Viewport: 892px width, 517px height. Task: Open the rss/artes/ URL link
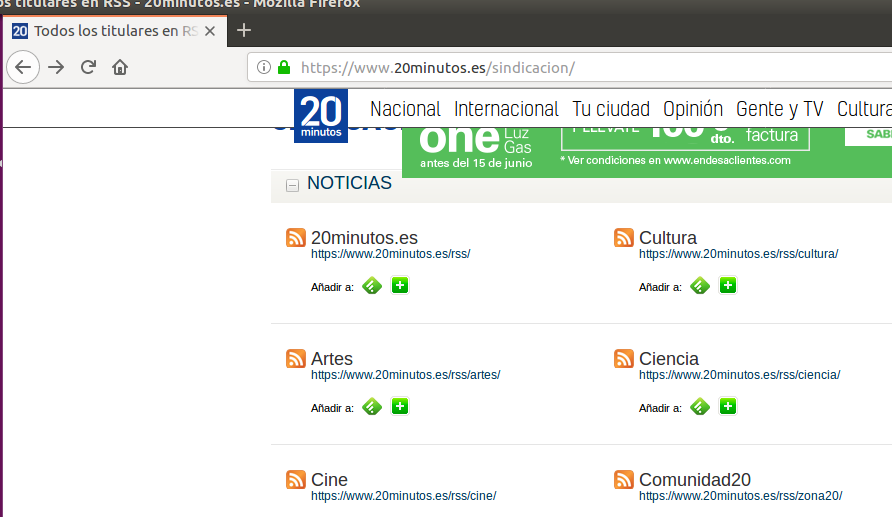[406, 375]
